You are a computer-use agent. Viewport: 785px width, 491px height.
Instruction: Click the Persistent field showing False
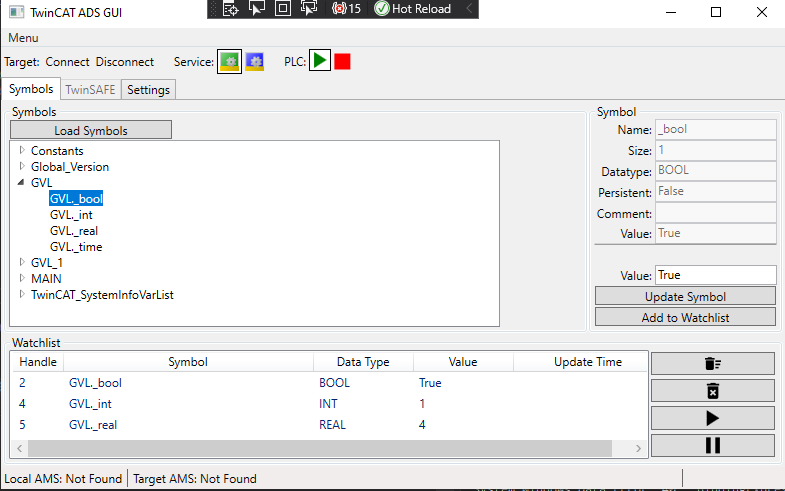716,191
